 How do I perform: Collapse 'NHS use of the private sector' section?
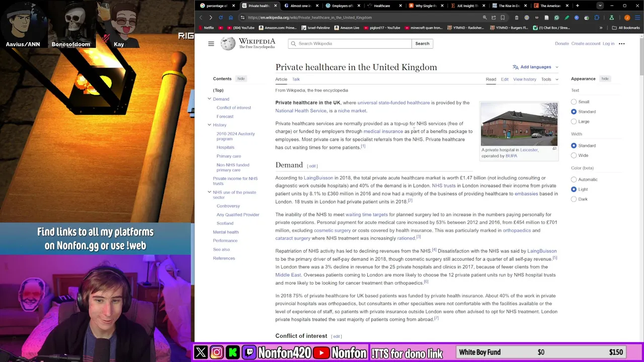coord(209,192)
